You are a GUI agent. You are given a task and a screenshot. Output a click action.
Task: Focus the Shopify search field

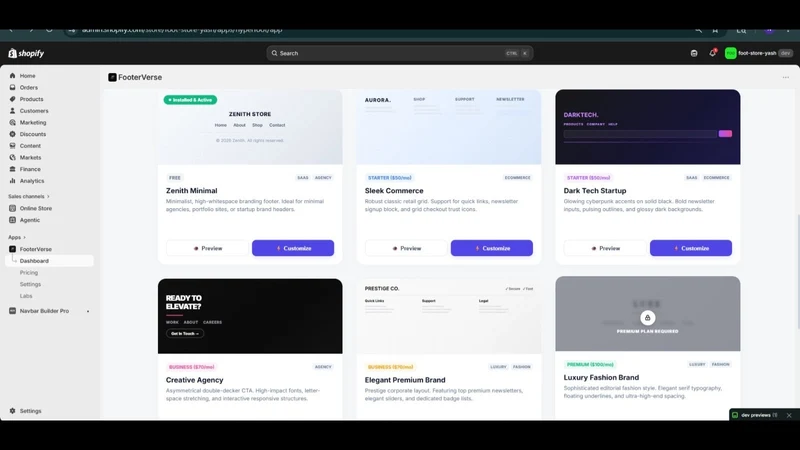point(399,53)
